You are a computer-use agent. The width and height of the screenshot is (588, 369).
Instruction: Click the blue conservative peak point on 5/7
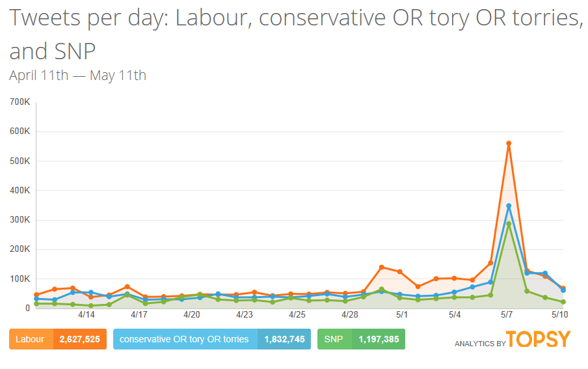click(509, 206)
